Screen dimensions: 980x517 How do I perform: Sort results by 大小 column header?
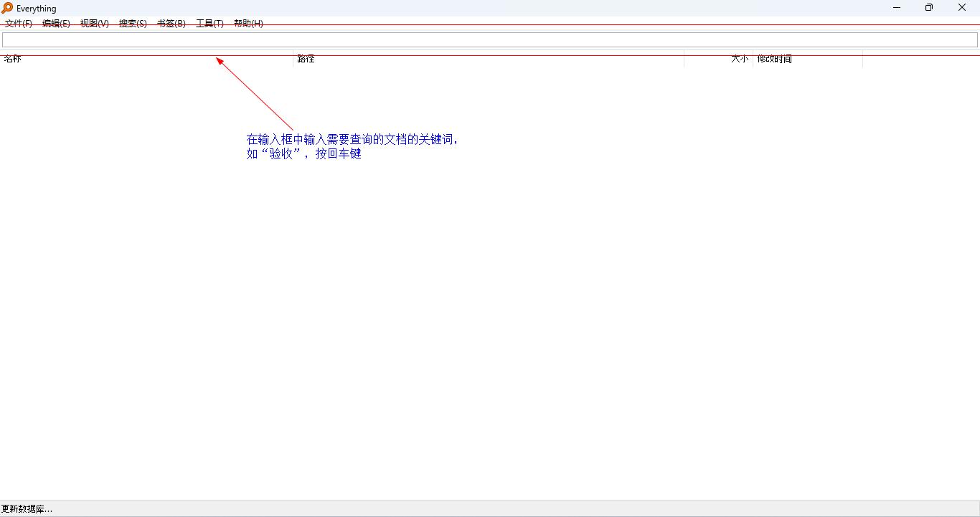(x=719, y=59)
